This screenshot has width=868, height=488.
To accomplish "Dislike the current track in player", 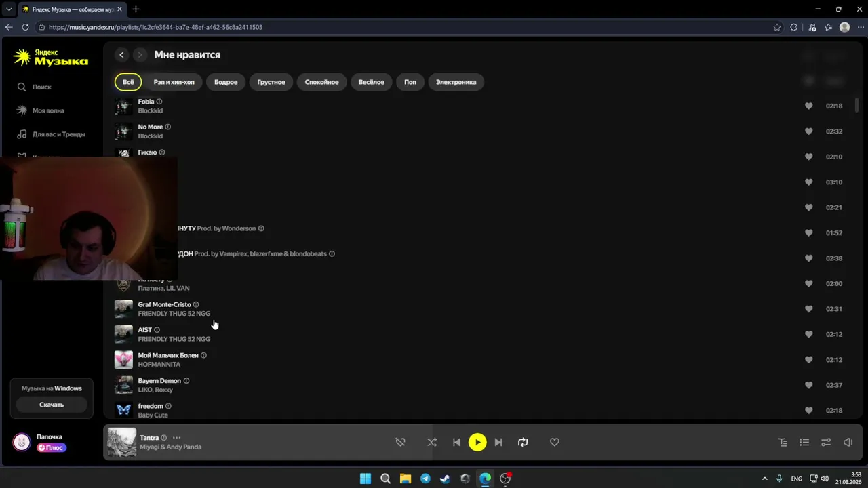I will tap(401, 442).
